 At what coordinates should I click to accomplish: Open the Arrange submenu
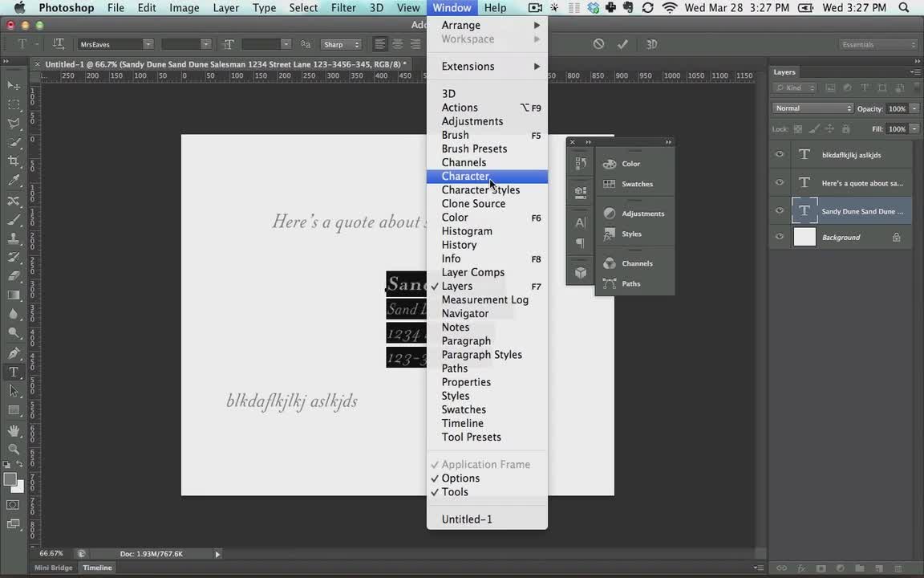coord(487,26)
